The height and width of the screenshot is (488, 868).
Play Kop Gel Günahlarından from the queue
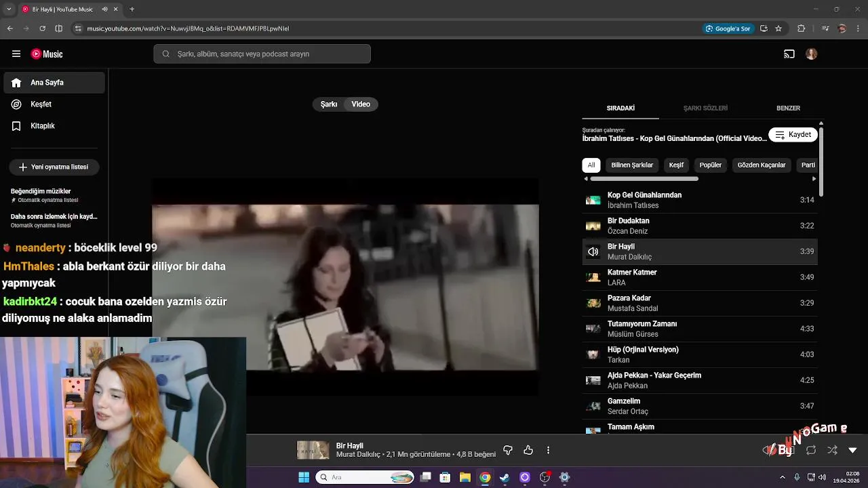[700, 200]
